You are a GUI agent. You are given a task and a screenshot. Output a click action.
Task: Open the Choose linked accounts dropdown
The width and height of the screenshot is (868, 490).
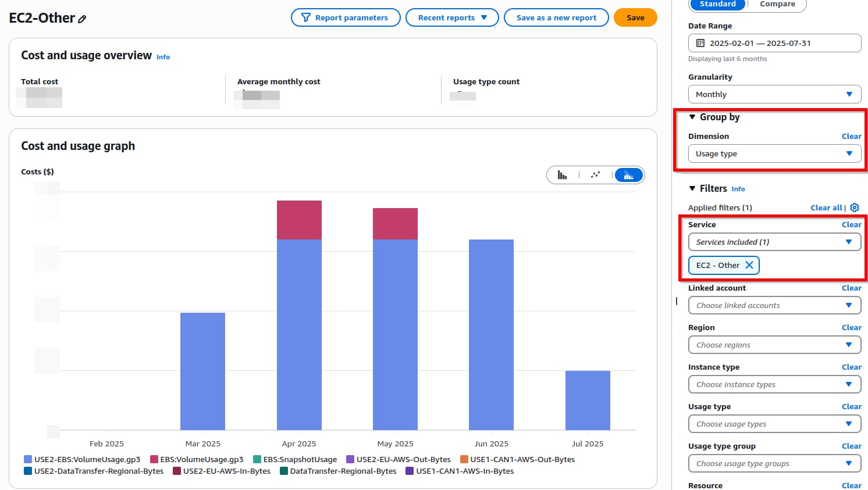click(x=774, y=305)
